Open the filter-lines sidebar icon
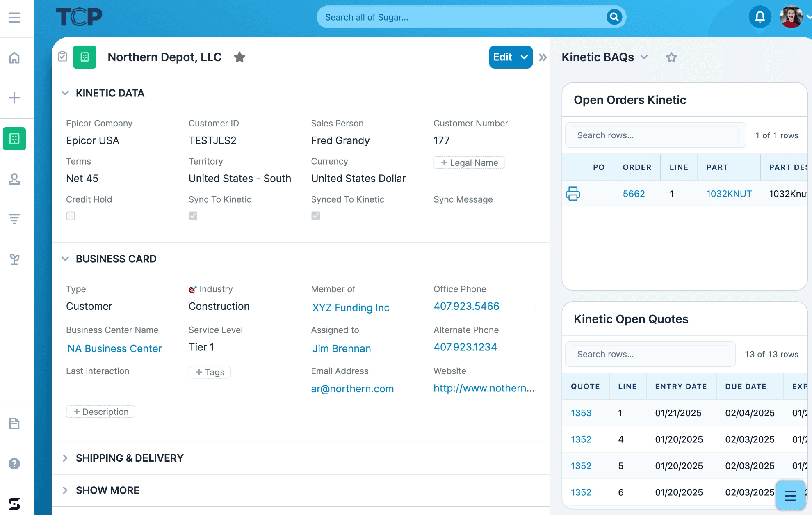This screenshot has width=812, height=515. click(x=14, y=219)
